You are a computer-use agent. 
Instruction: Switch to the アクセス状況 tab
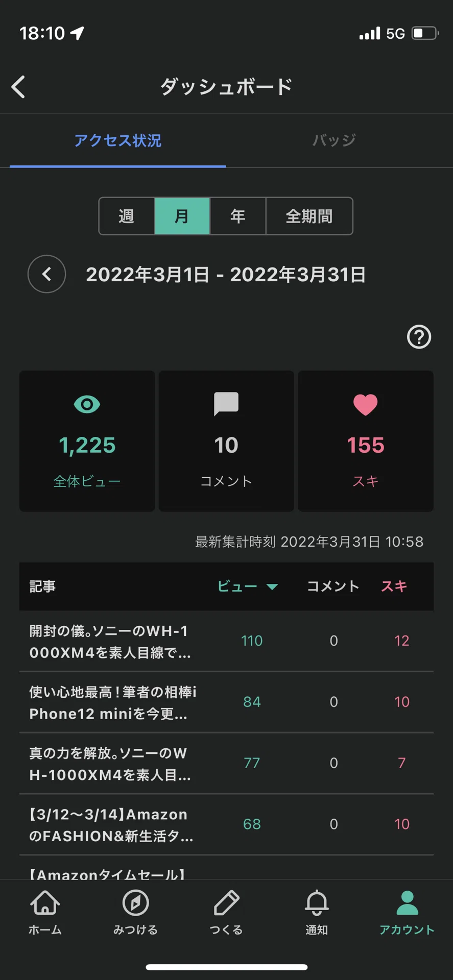tap(117, 140)
